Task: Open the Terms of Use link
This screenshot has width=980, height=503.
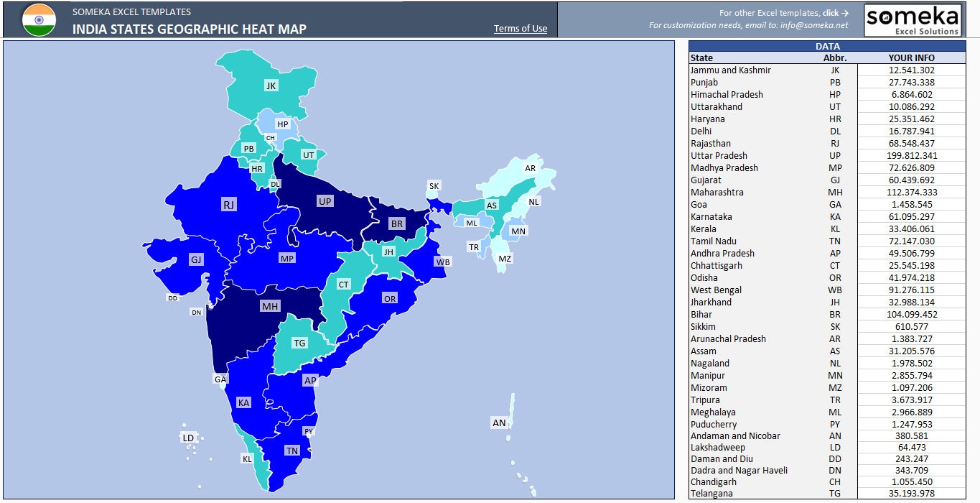Action: [520, 28]
